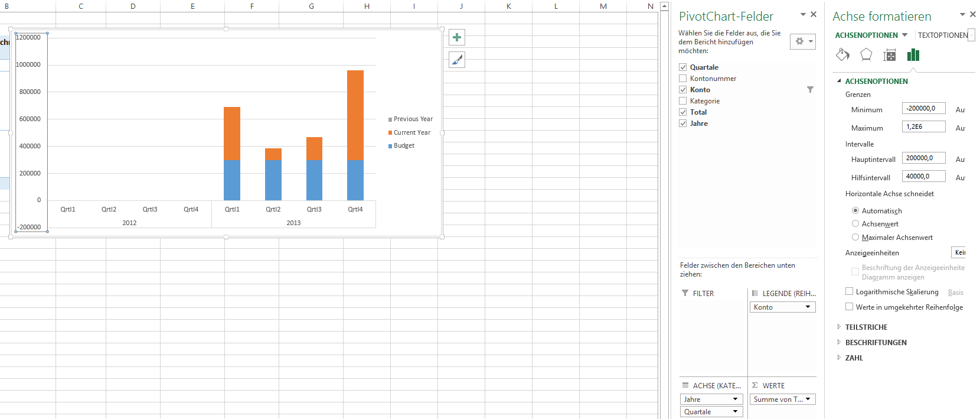Click orange Current Year legend swatch

coord(390,133)
